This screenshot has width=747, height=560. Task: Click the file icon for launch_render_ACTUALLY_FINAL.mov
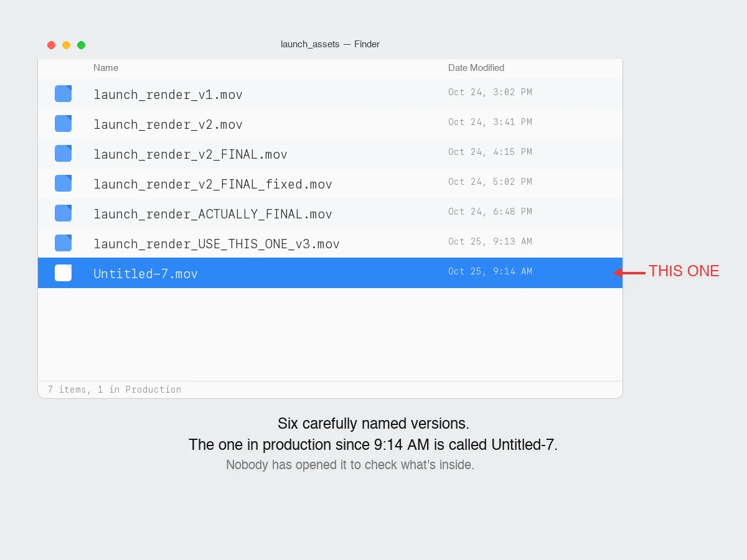[x=63, y=213]
